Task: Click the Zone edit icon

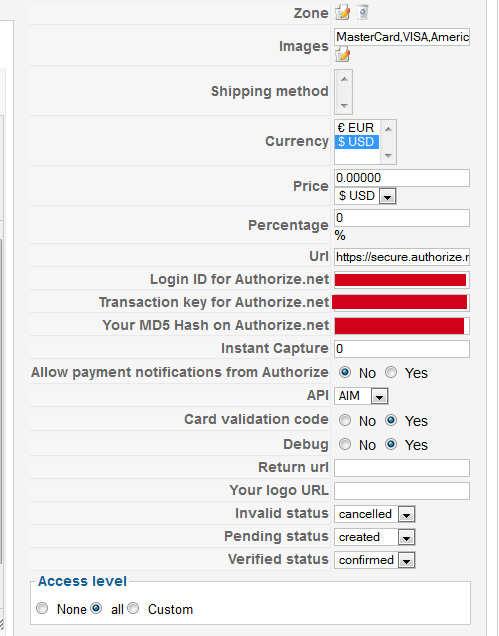Action: (342, 13)
